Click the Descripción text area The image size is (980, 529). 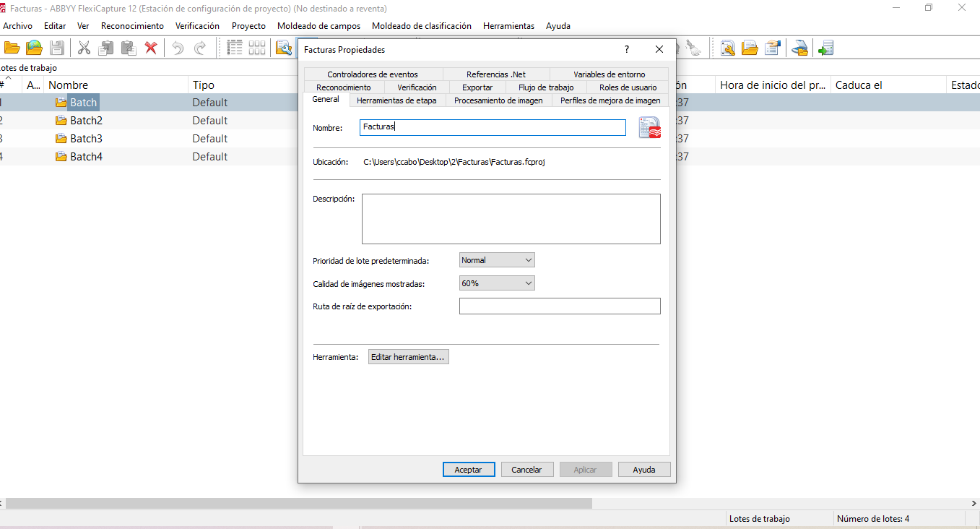point(511,219)
